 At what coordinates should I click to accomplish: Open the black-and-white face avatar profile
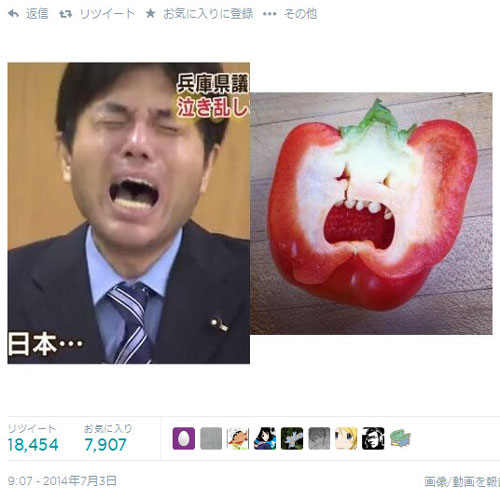coord(373,438)
